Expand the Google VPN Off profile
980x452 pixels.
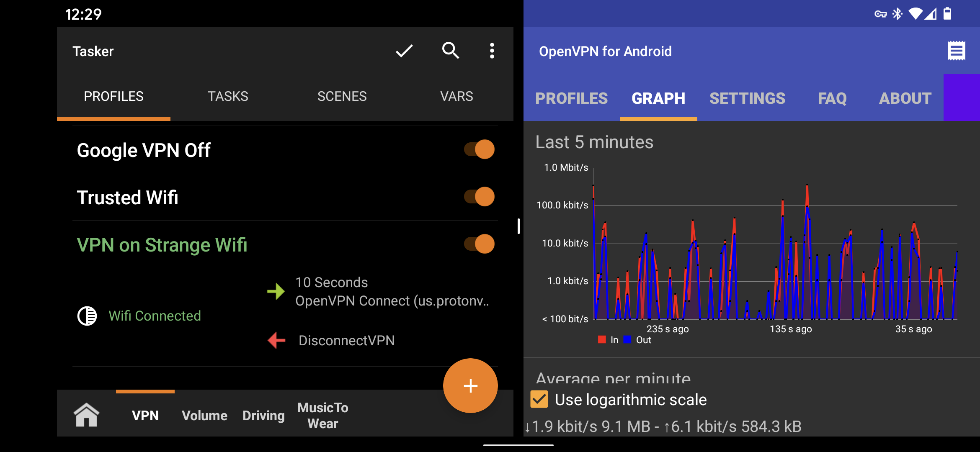click(x=144, y=150)
